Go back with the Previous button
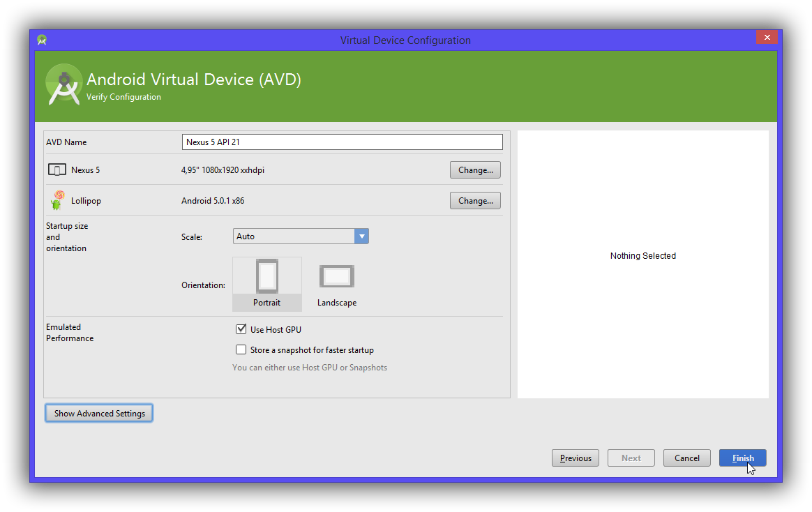The height and width of the screenshot is (512, 812). tap(576, 458)
